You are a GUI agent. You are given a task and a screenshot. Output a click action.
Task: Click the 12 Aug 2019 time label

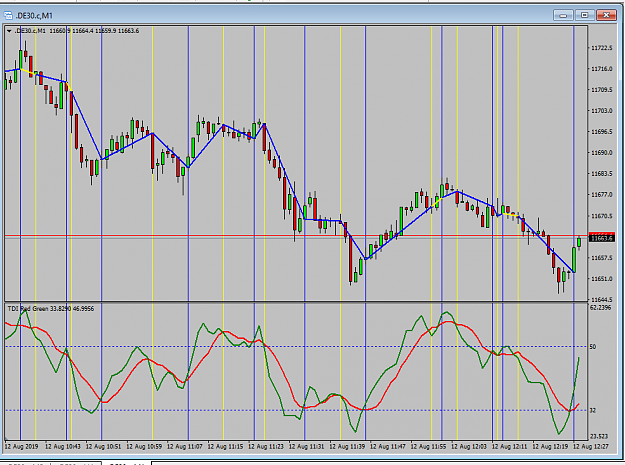point(22,447)
